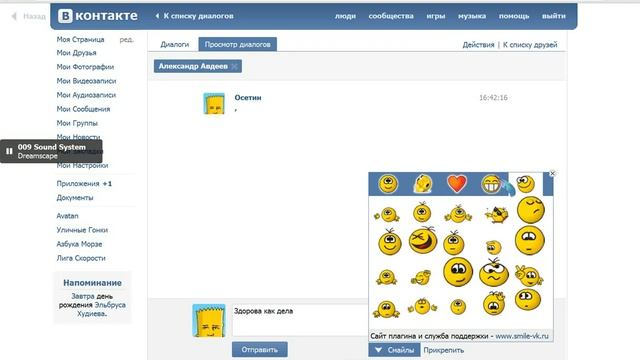The image size is (640, 360).
Task: Collapse the Смайлы dropdown
Action: pyautogui.click(x=394, y=350)
